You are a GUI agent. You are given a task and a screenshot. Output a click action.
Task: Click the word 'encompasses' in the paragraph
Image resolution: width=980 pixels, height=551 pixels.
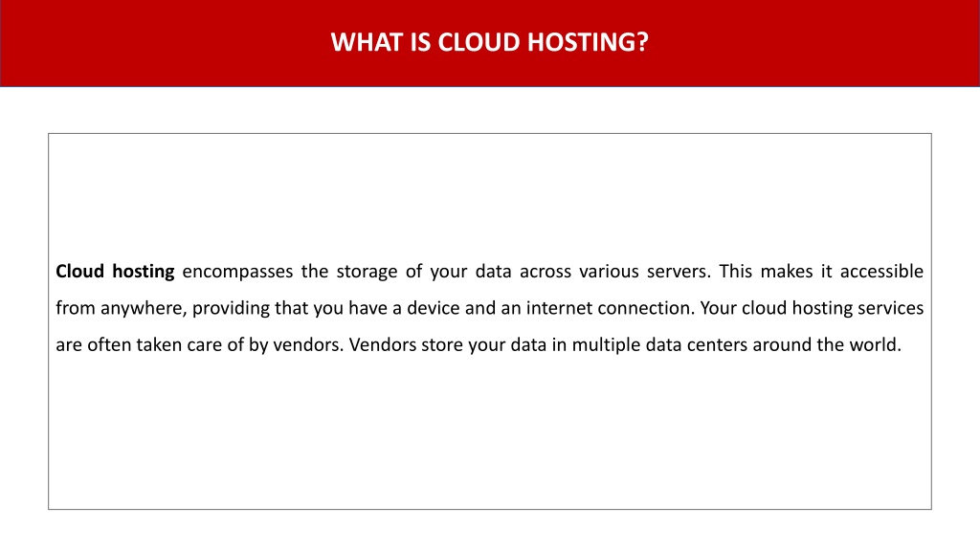point(237,272)
